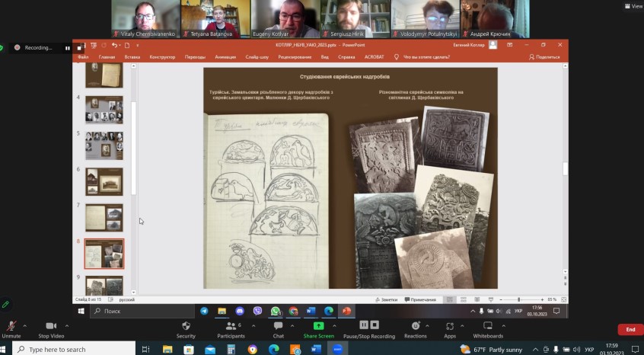This screenshot has height=355, width=644.
Task: Adjust the PowerPoint zoom slider
Action: (519, 299)
